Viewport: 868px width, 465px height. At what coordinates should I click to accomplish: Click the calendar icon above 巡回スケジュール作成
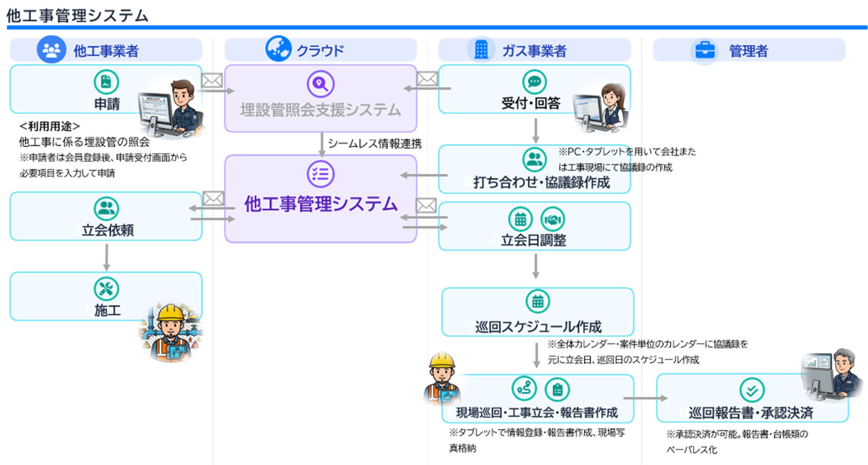538,302
